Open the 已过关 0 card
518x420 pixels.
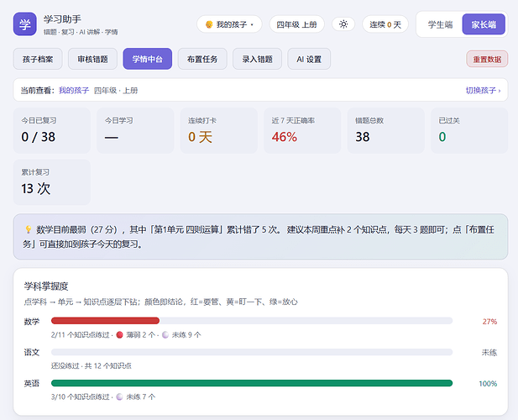click(469, 130)
